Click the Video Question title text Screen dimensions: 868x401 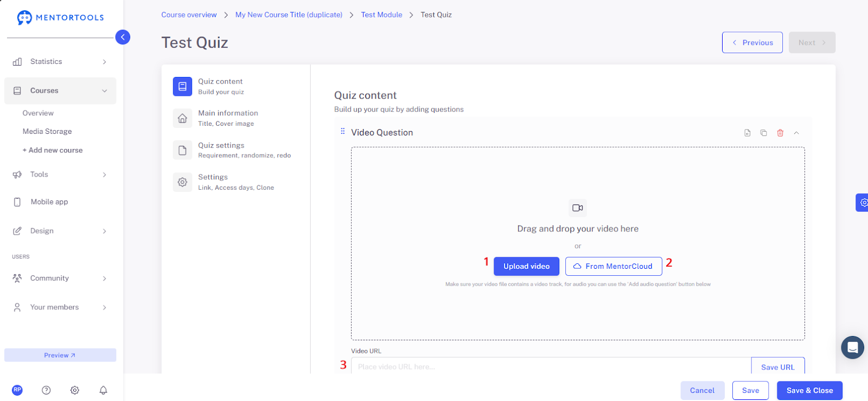pos(382,132)
